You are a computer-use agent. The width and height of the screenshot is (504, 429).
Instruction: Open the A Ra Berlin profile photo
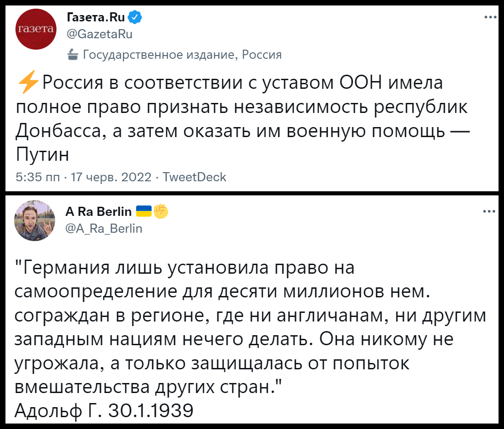36,220
